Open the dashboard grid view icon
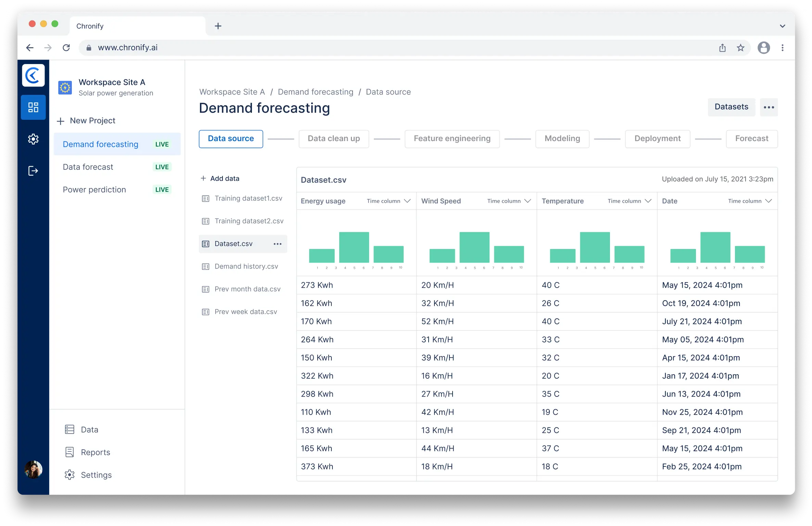Screen dimensions: 812x526 pos(34,107)
